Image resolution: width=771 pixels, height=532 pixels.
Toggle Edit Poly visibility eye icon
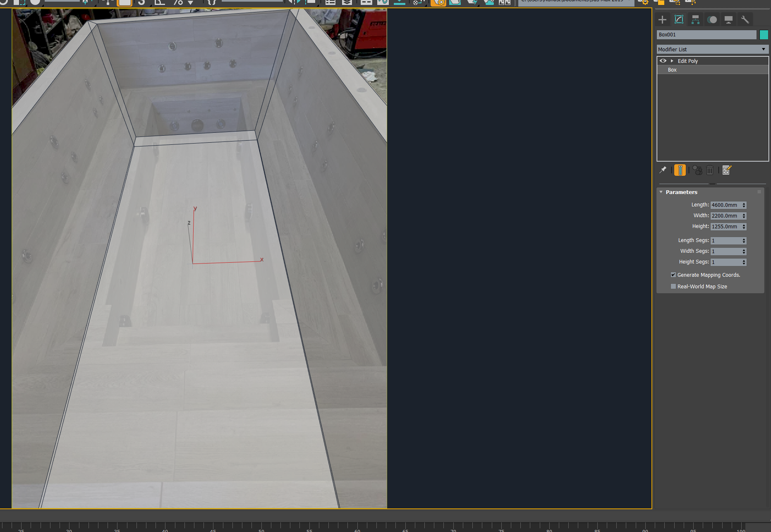(x=663, y=61)
